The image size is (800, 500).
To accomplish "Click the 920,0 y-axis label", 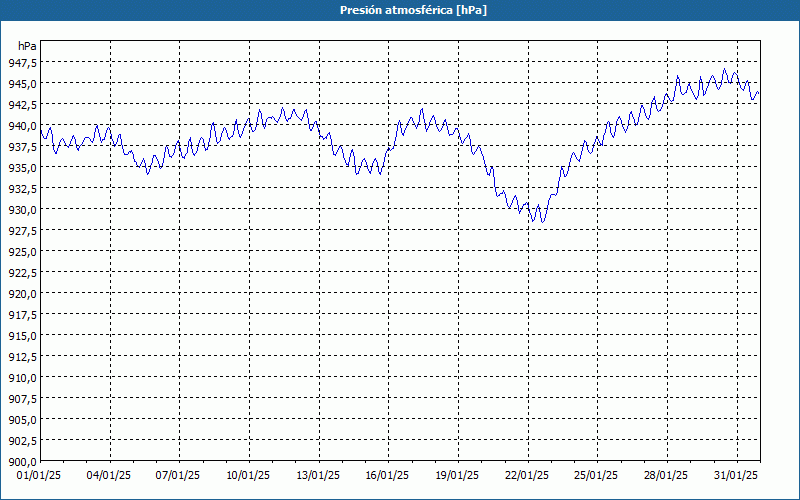I will click(x=23, y=293).
